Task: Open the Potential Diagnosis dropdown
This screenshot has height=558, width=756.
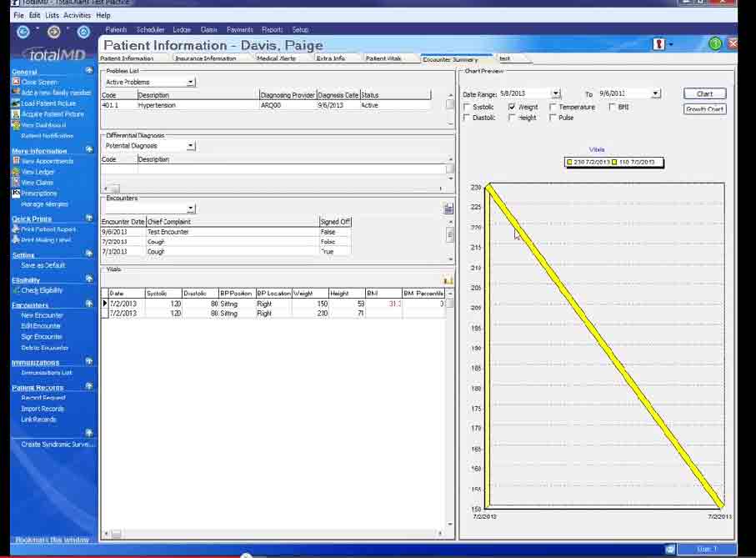Action: pyautogui.click(x=190, y=146)
